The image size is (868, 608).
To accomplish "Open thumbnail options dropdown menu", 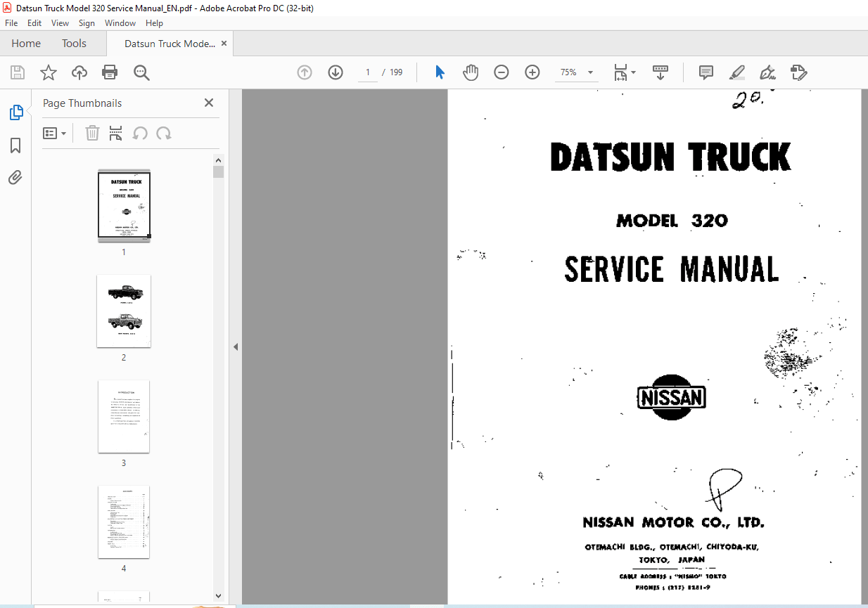I will pyautogui.click(x=55, y=133).
